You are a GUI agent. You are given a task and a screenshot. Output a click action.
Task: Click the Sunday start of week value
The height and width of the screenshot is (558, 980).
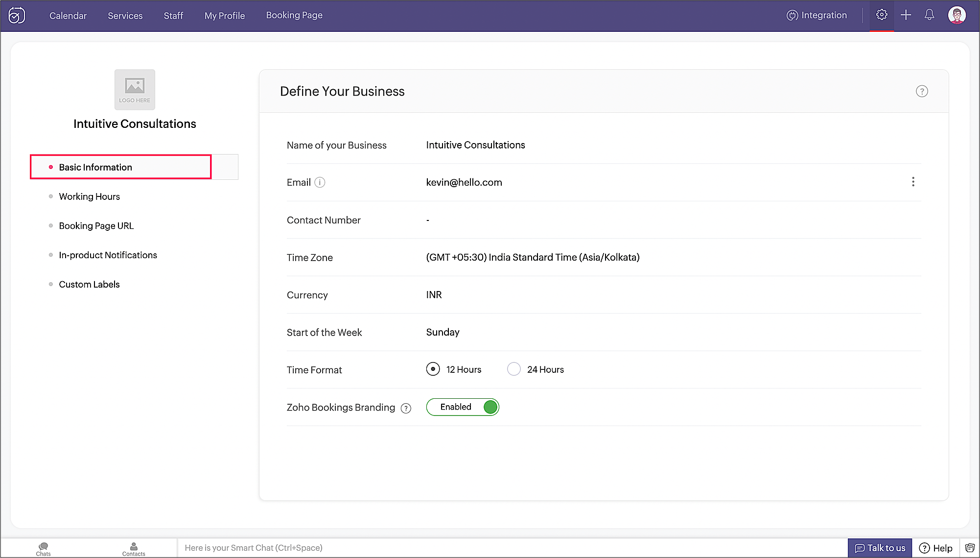pyautogui.click(x=443, y=332)
